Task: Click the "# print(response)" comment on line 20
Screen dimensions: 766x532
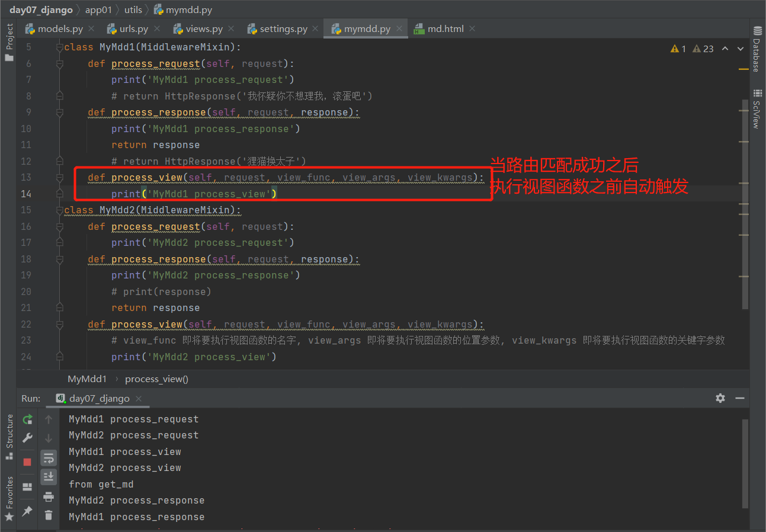Action: coord(161,291)
